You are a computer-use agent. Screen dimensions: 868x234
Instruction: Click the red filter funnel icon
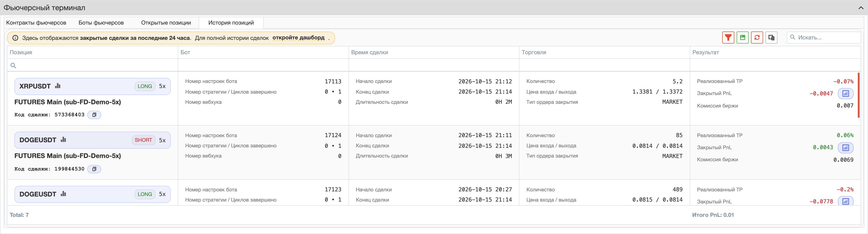pos(728,37)
